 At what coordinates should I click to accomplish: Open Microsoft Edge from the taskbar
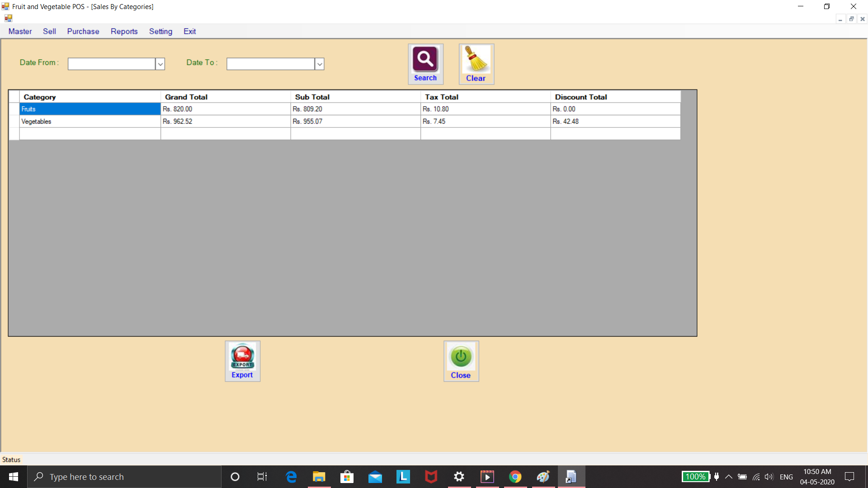click(x=291, y=477)
